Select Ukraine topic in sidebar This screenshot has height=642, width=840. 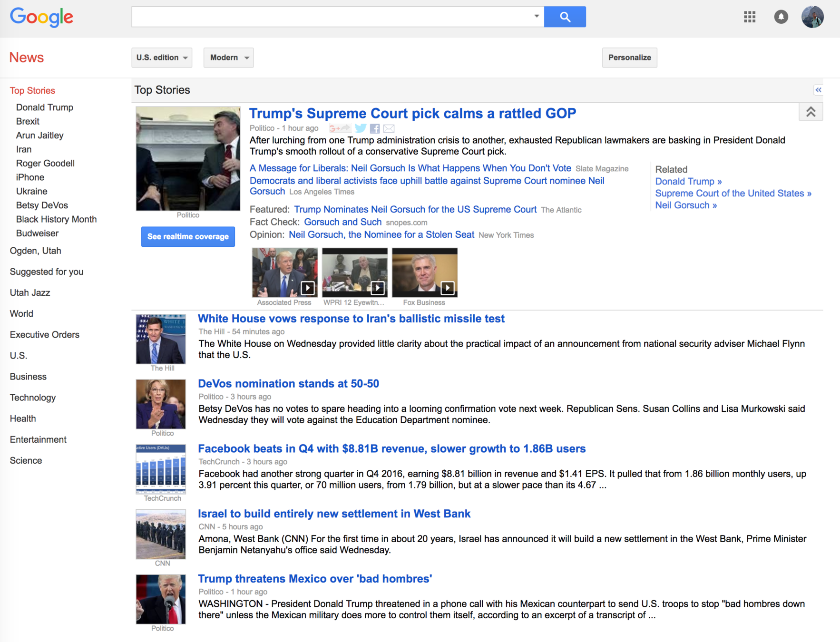(x=31, y=191)
